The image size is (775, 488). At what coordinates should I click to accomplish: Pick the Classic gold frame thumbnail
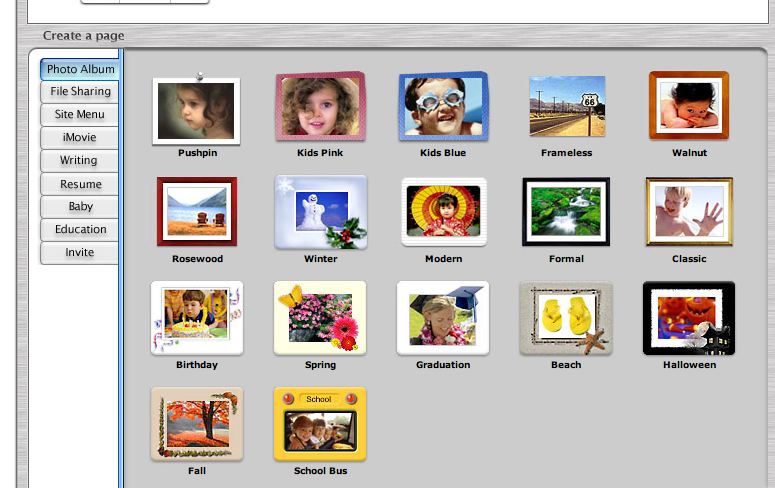tap(689, 212)
